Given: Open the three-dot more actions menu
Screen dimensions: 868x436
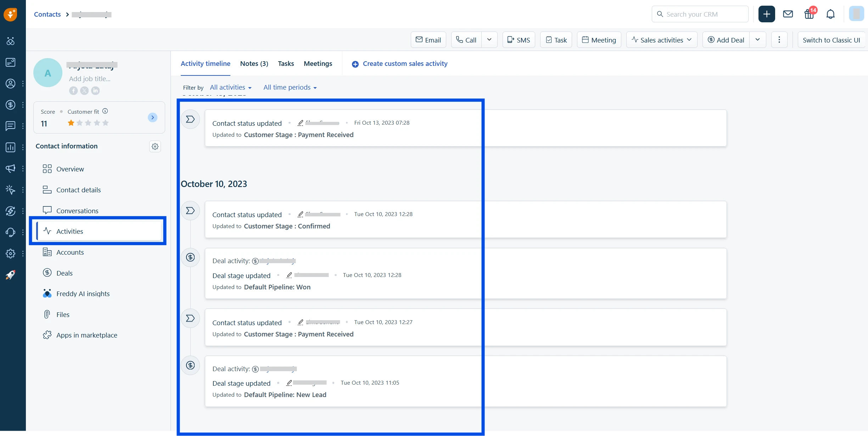Looking at the screenshot, I should click(779, 40).
